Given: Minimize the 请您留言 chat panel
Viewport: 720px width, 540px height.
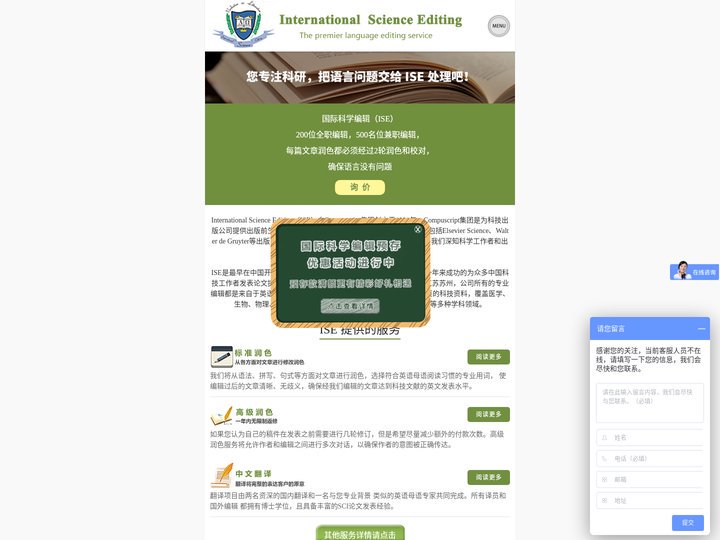Looking at the screenshot, I should (701, 329).
